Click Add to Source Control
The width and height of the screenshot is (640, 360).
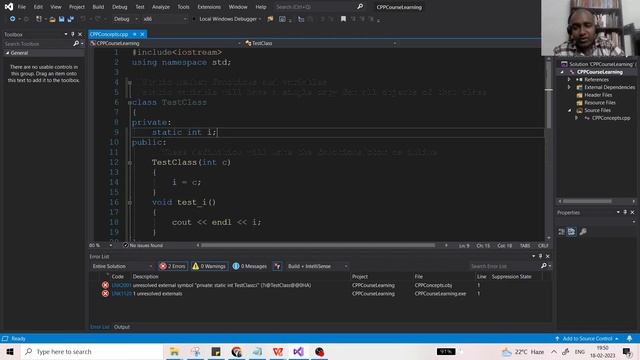(587, 338)
